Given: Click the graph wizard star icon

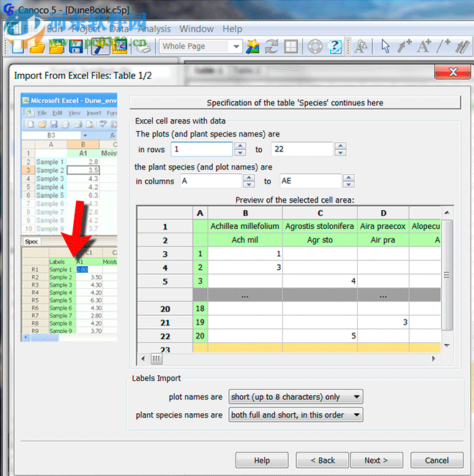Looking at the screenshot, I should [x=252, y=47].
